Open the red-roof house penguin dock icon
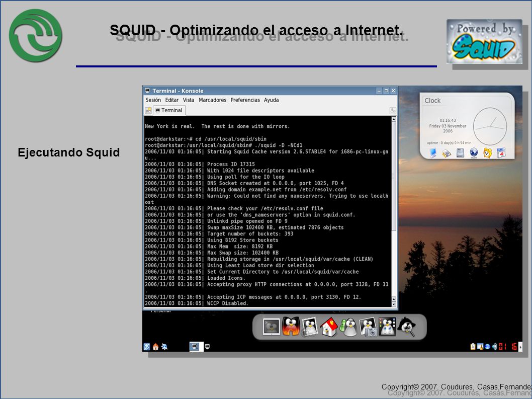Image resolution: width=532 pixels, height=399 pixels. [x=329, y=327]
